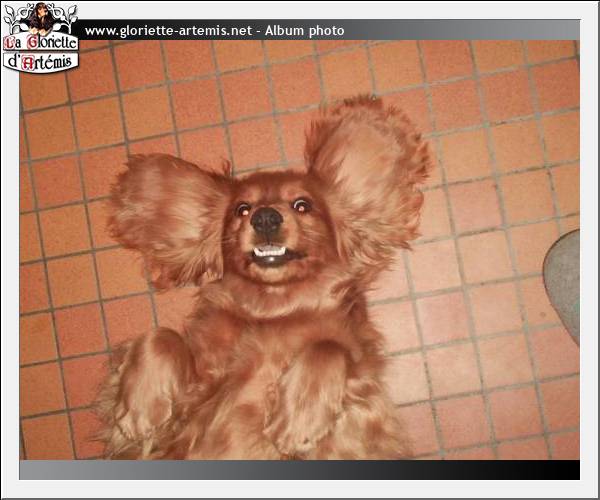
Task: Click the La Gloriette d'Artémis logo
Action: coord(41,37)
